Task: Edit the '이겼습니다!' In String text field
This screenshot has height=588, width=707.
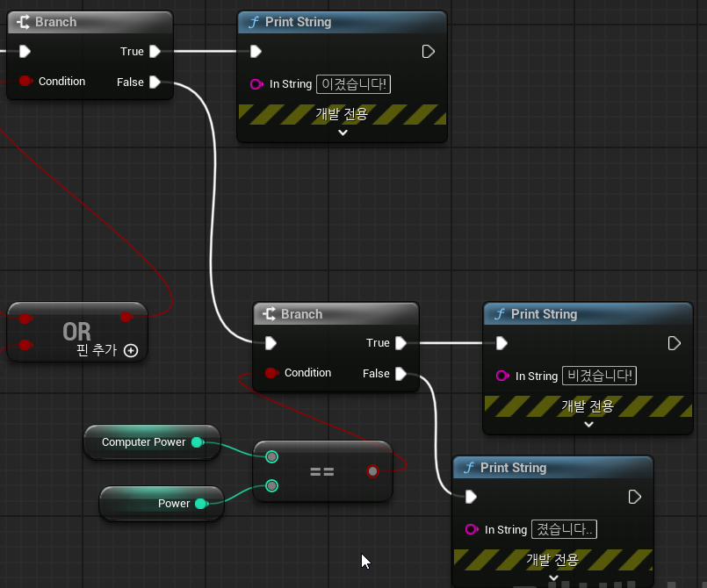Action: (353, 84)
